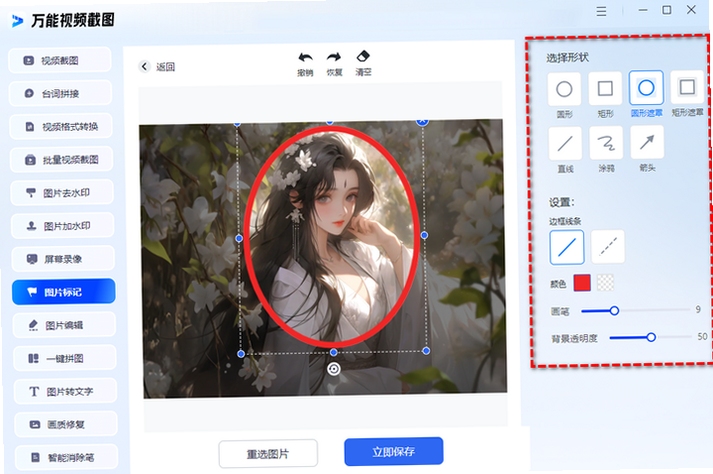Viewport: 713px width, 474px height.
Task: Open the 视频截图 video screenshot tool
Action: click(x=60, y=60)
